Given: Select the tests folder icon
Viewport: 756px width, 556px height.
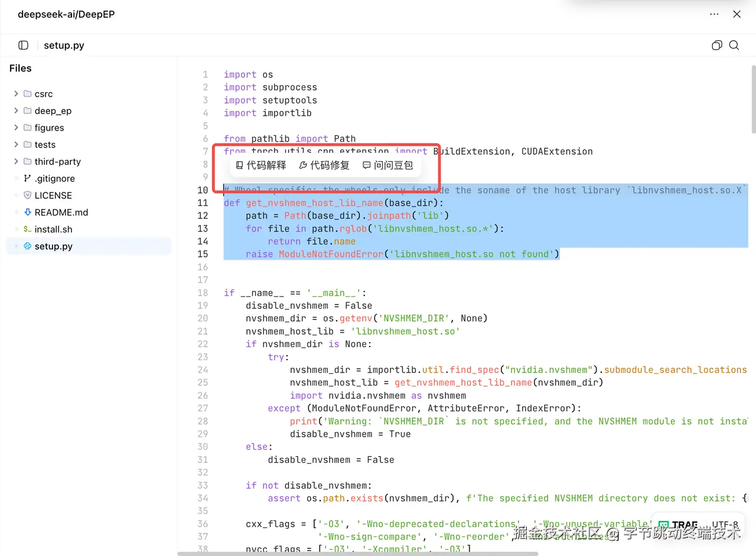Looking at the screenshot, I should (27, 145).
